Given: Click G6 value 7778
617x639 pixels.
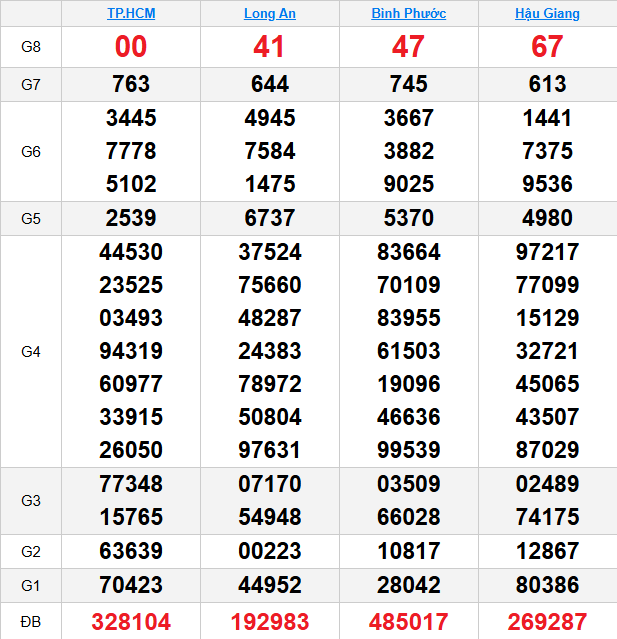Looking at the screenshot, I should 131,151.
